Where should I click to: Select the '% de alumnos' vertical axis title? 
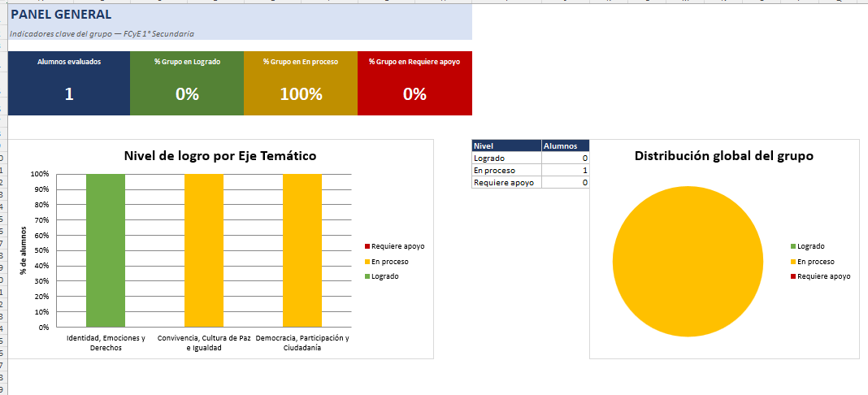[x=24, y=250]
